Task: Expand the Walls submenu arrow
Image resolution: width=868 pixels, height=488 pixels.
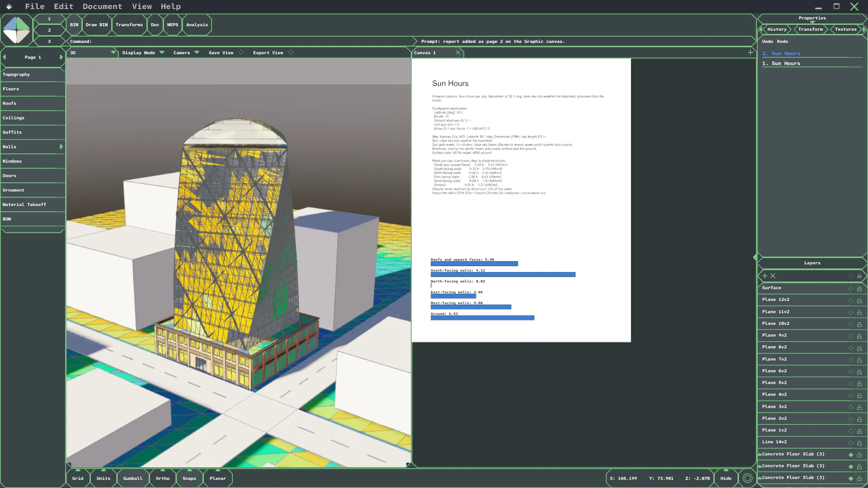Action: (x=61, y=146)
